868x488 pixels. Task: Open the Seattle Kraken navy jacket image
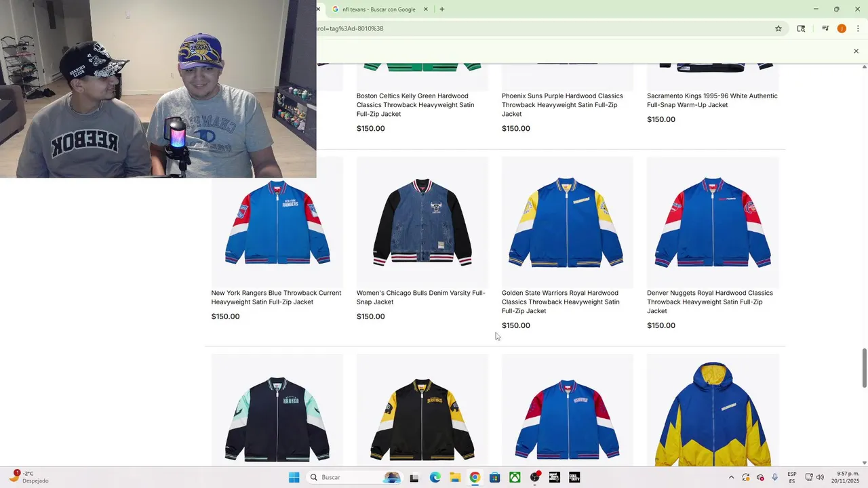click(277, 410)
